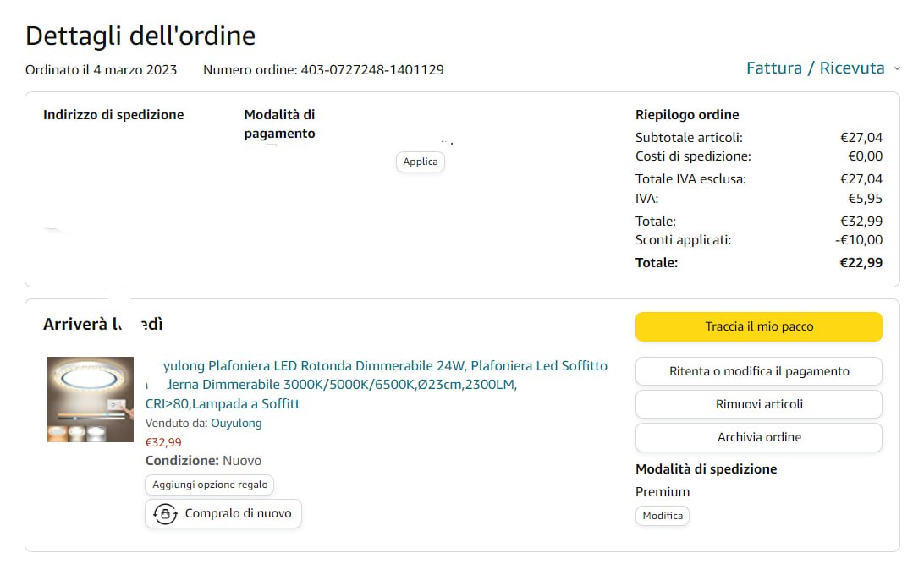924x564 pixels.
Task: Click the Premium shipping mode text
Action: point(663,492)
